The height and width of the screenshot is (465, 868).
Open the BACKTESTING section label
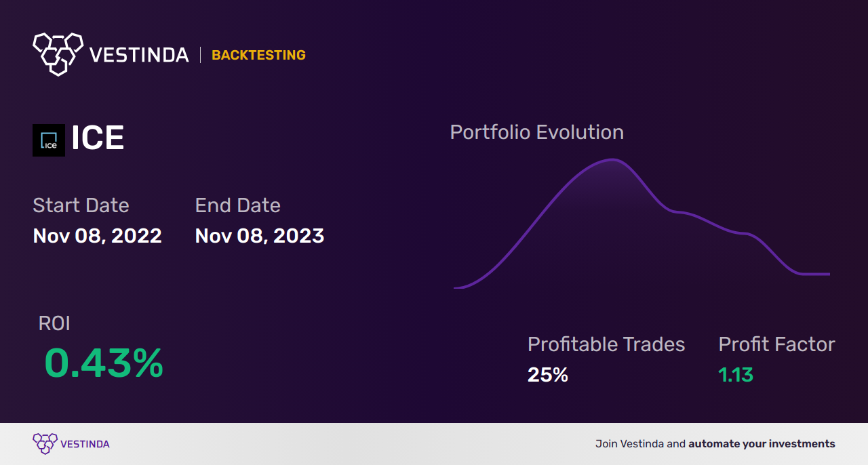tap(258, 56)
